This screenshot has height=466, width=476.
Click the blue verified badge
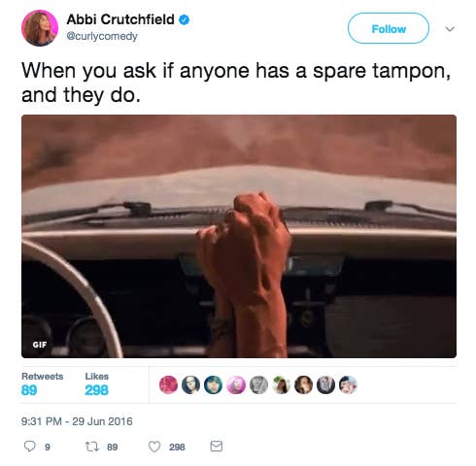[x=185, y=20]
